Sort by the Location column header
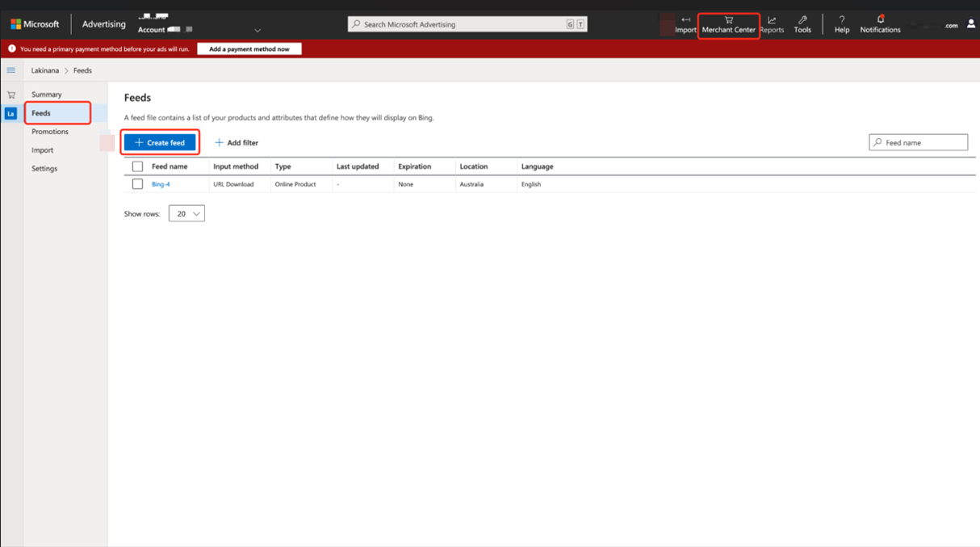This screenshot has height=547, width=980. pos(474,166)
